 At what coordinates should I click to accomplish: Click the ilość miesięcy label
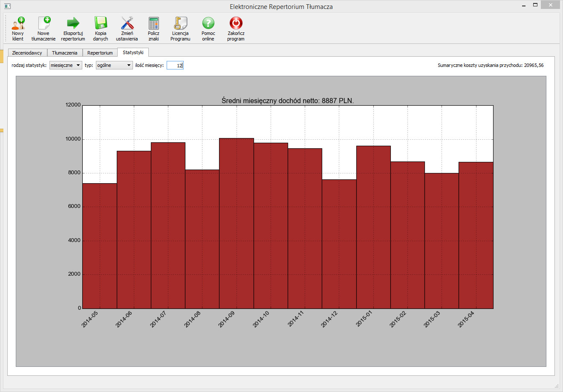click(150, 65)
